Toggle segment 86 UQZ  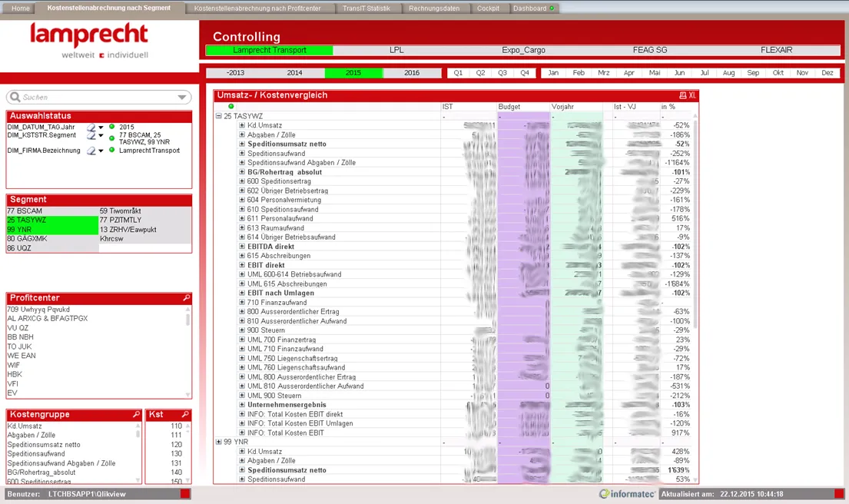pos(52,248)
